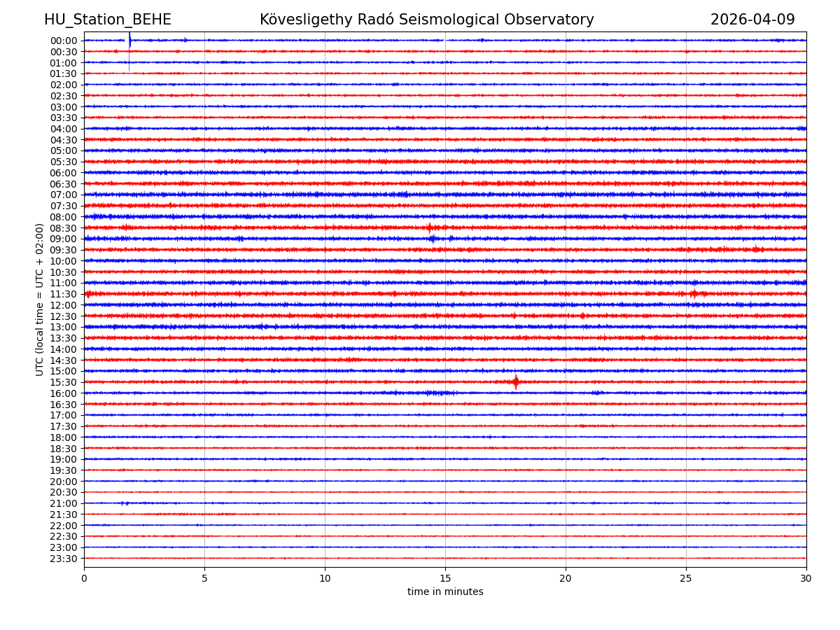The width and height of the screenshot is (840, 630).
Task: Click the 08:30 row time label
Action: click(x=63, y=228)
